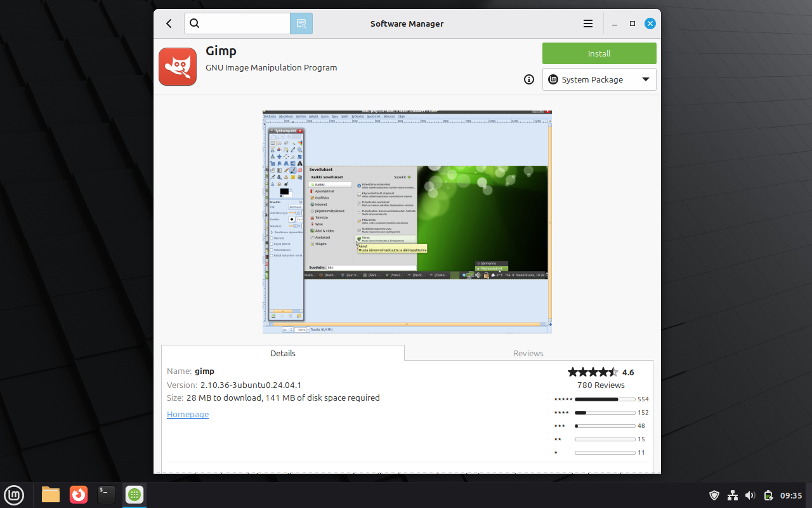The image size is (812, 508).
Task: Install the Gimp package
Action: (599, 53)
